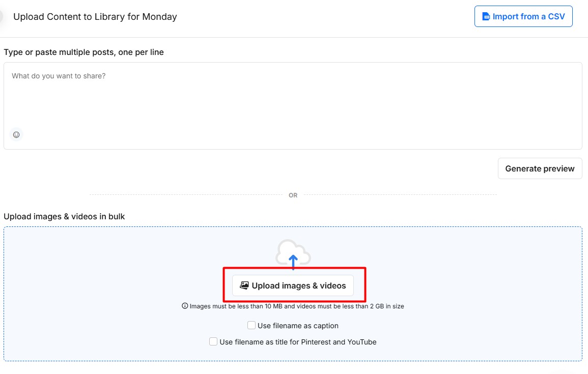The width and height of the screenshot is (588, 374).
Task: Select the smiley face icon below the text area
Action: coord(16,134)
